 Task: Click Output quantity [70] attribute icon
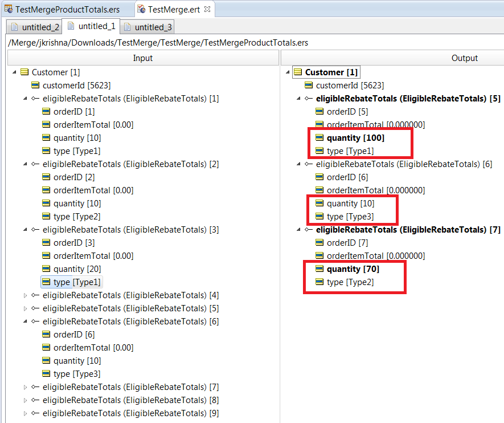(x=319, y=269)
